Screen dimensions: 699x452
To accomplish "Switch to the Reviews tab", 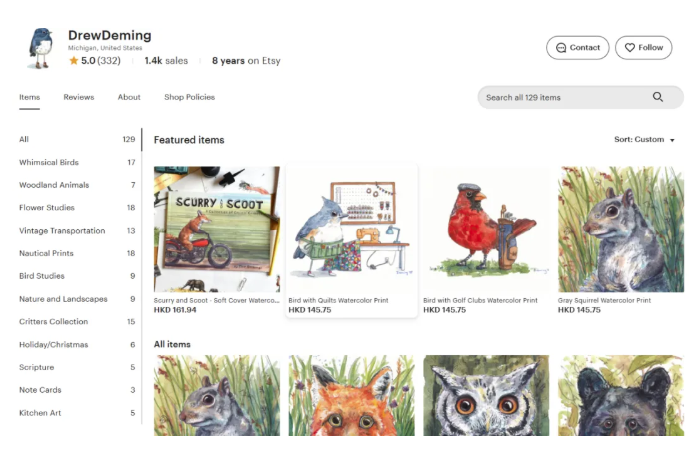I will pyautogui.click(x=78, y=97).
